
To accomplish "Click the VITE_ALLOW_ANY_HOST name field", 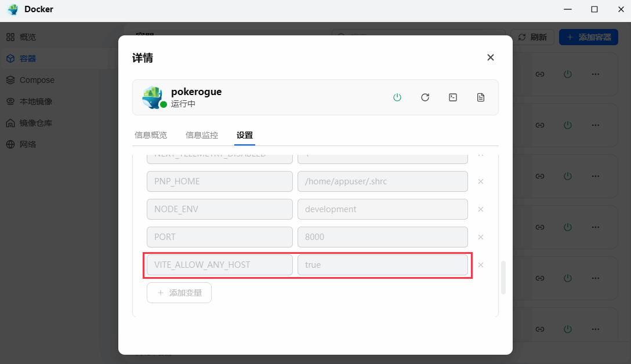I will 220,265.
